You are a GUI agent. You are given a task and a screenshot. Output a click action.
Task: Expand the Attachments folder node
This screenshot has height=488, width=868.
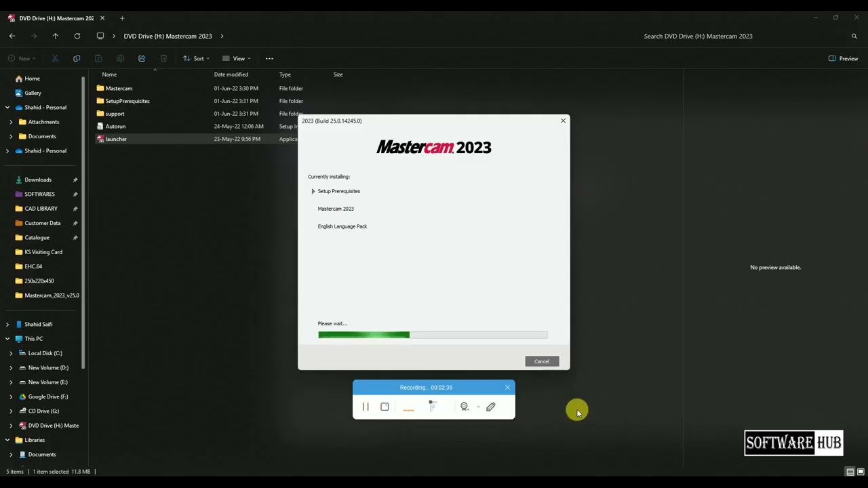pos(11,122)
